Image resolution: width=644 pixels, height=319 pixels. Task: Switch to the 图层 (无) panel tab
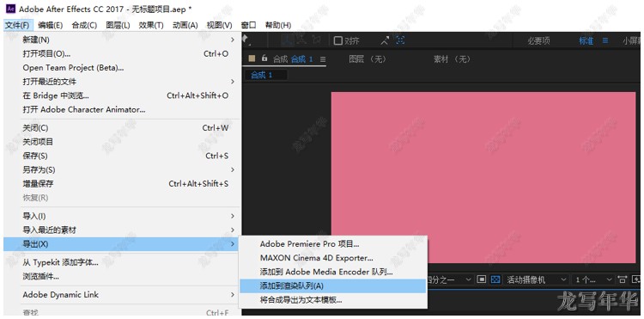click(368, 59)
